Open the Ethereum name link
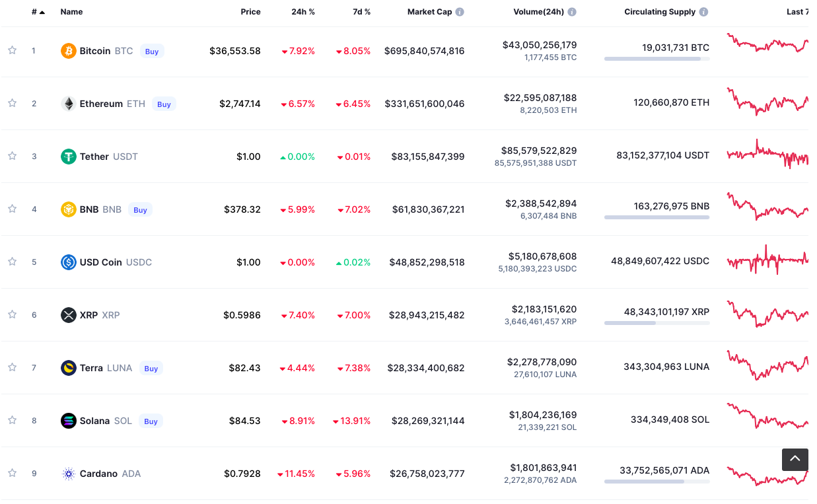 [101, 104]
